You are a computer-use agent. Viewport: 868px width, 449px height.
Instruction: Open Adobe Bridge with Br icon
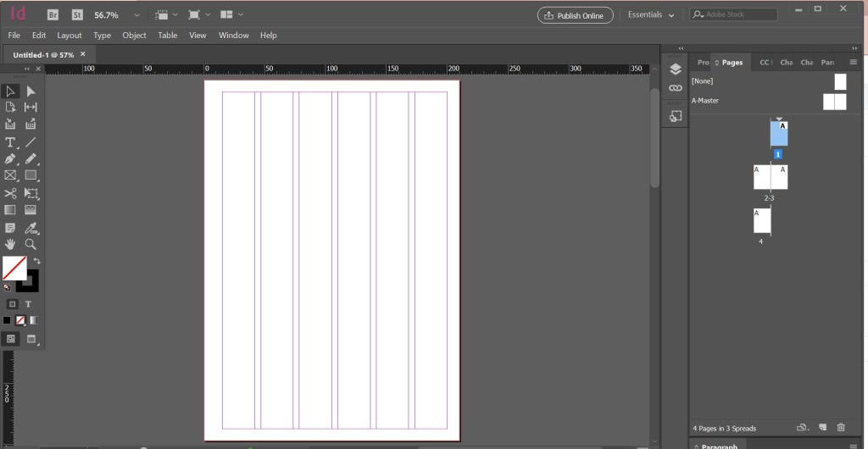coord(53,15)
